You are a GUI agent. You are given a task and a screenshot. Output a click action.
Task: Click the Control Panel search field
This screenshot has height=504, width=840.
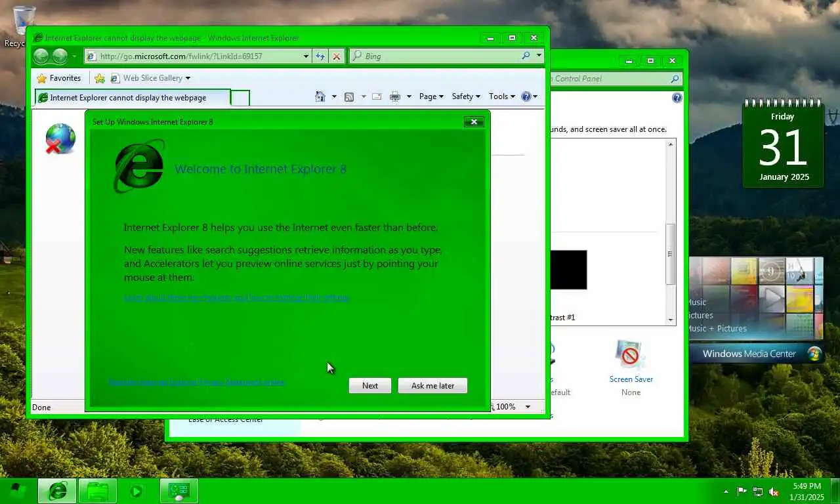pyautogui.click(x=615, y=79)
